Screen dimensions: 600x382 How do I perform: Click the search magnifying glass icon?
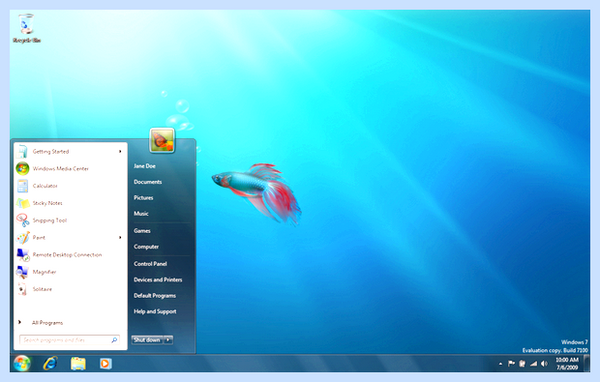[x=114, y=340]
